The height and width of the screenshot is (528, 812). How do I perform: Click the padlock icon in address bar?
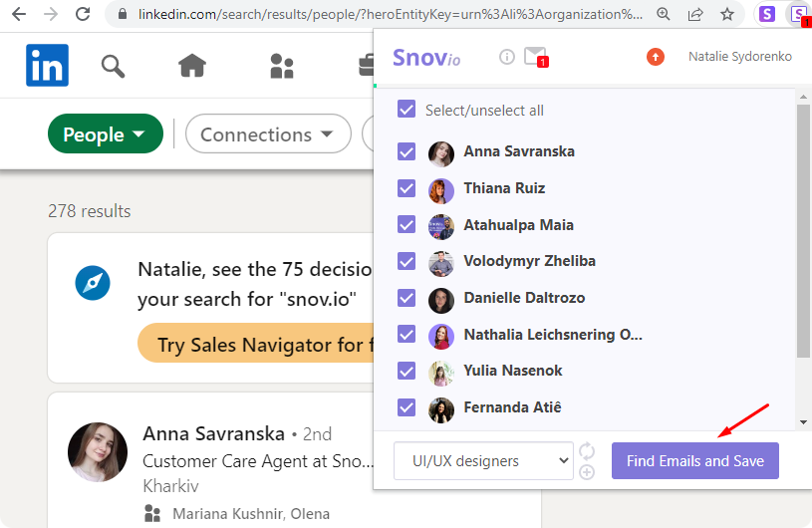[123, 14]
